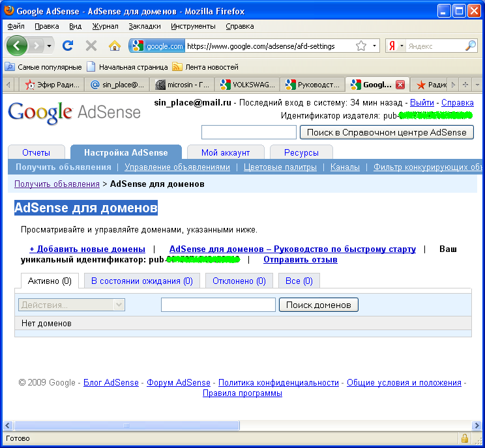Image resolution: width=485 pixels, height=448 pixels.
Task: Click the green Back navigation arrow
Action: tap(16, 46)
